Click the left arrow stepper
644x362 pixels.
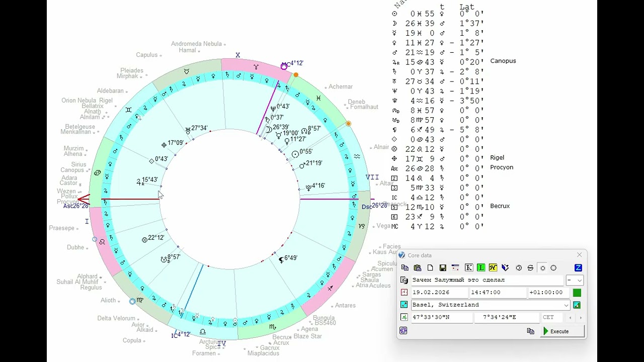pos(570,317)
